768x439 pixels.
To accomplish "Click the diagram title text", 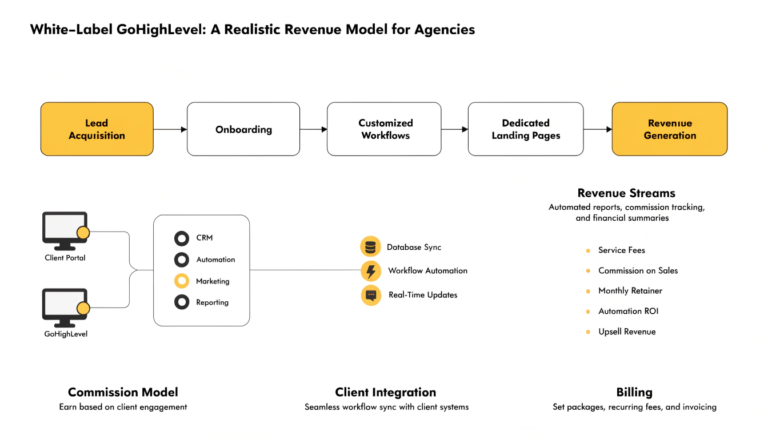I will tap(252, 29).
